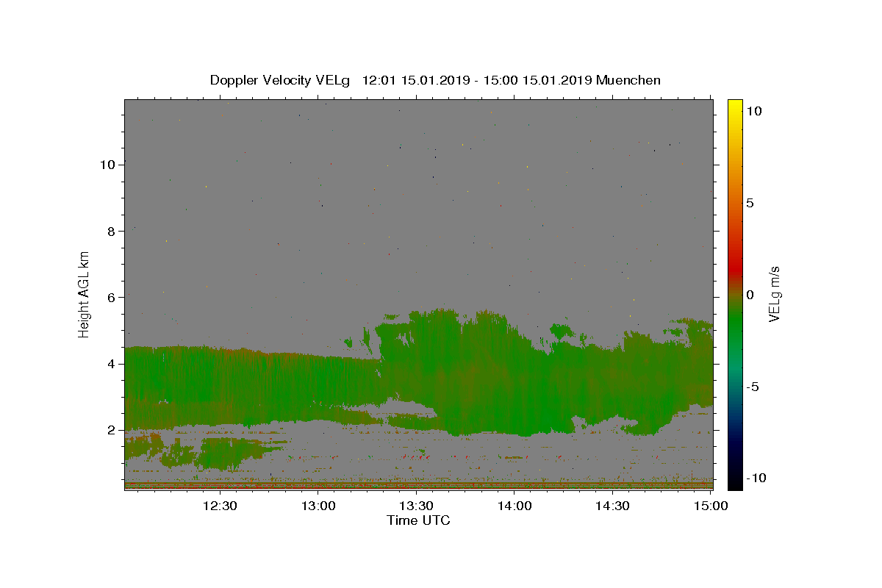The width and height of the screenshot is (882, 588).
Task: Click the '14:30' time tick label
Action: click(x=613, y=506)
